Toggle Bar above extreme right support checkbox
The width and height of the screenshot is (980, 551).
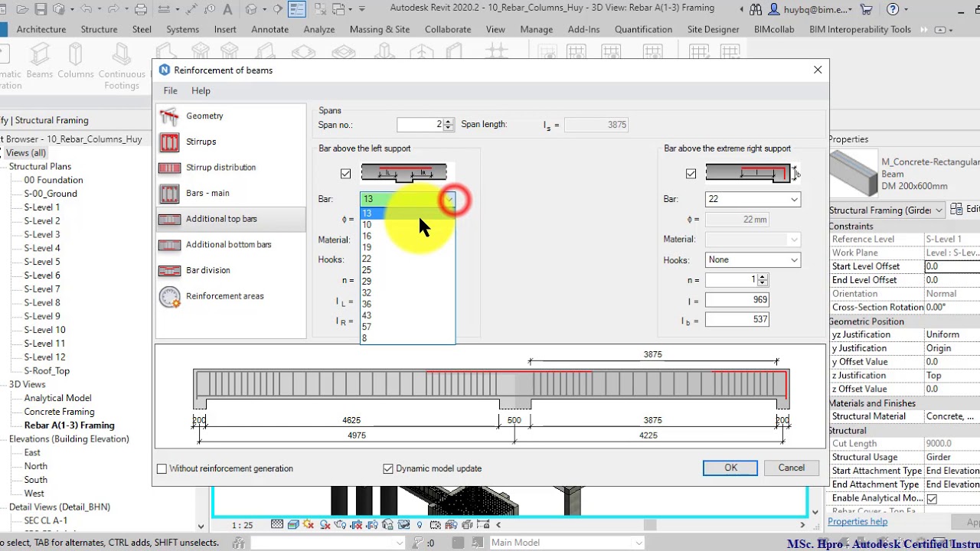pos(691,174)
